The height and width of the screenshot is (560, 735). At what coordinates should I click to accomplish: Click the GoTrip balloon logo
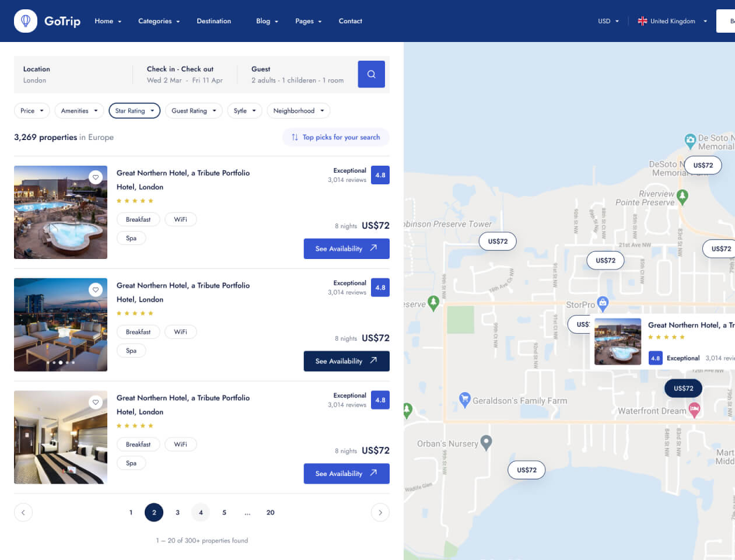click(26, 21)
